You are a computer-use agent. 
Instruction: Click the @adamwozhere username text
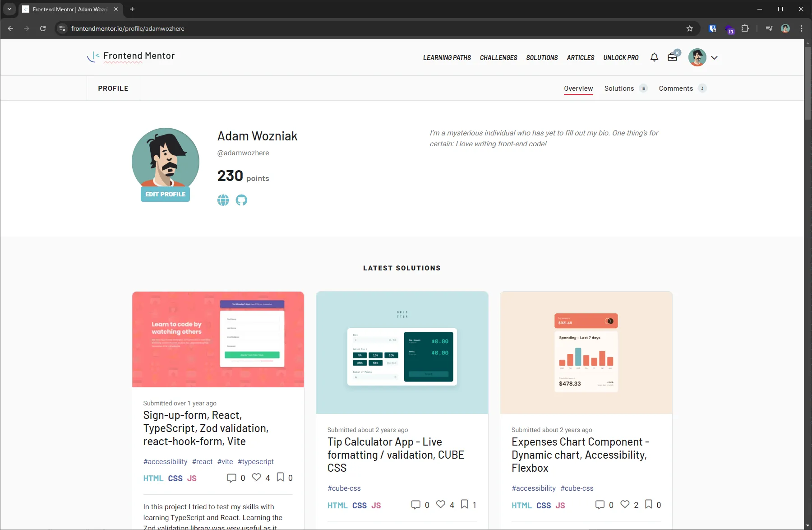point(243,153)
